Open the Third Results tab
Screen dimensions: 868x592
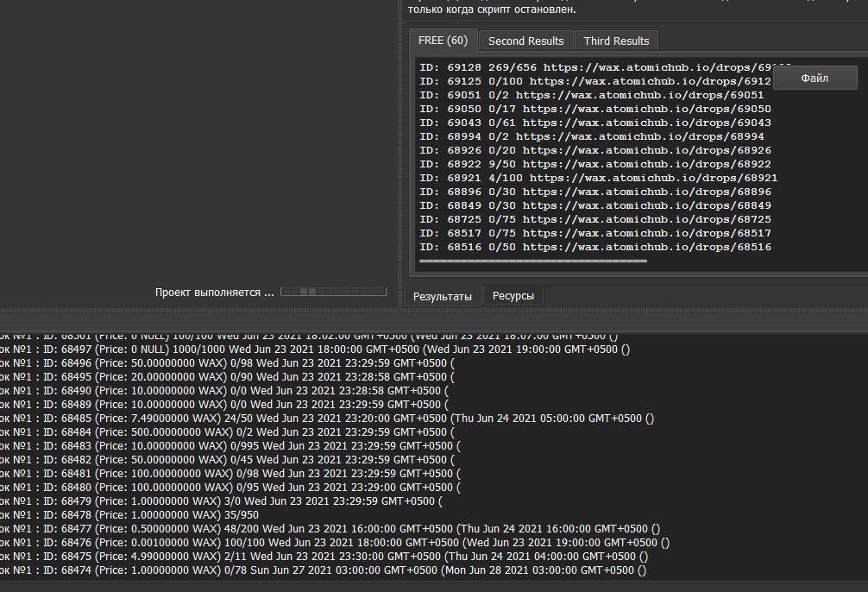[616, 41]
